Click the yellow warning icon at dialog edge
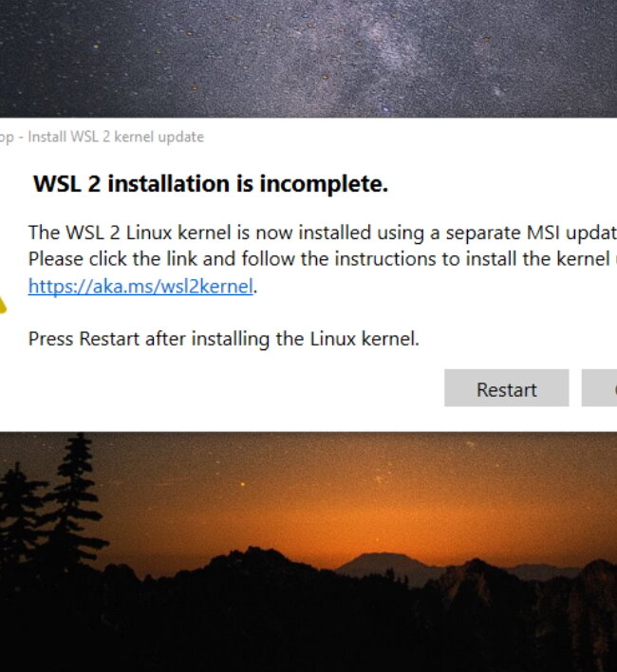 pyautogui.click(x=3, y=305)
